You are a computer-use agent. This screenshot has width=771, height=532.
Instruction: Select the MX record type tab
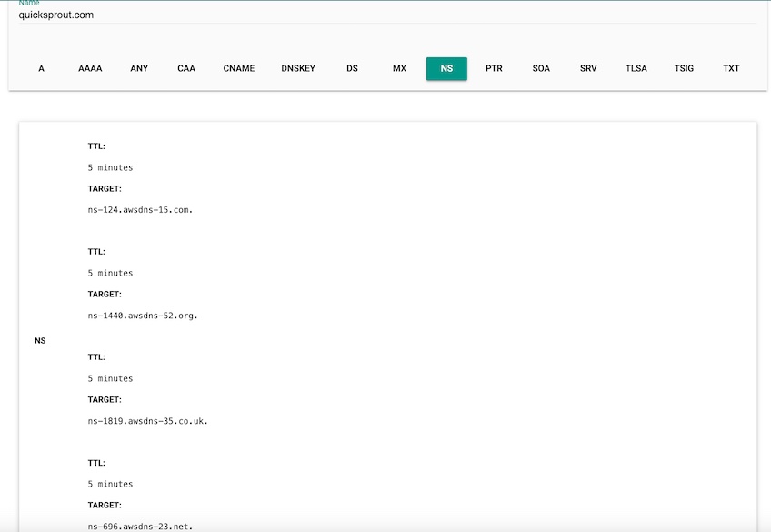[399, 69]
